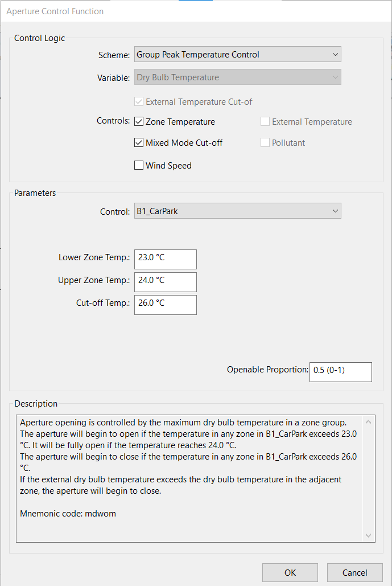The width and height of the screenshot is (392, 586).
Task: Disable the Mixed Mode Cut-off checkbox
Action: (x=139, y=142)
